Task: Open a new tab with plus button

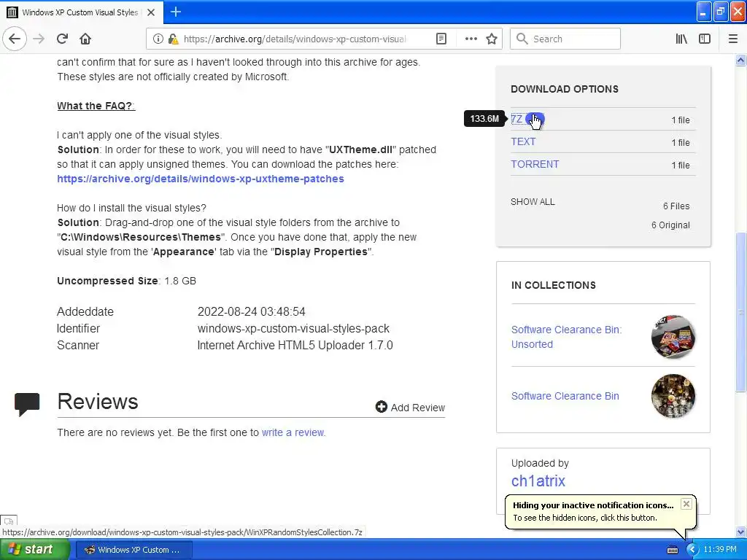Action: (176, 12)
